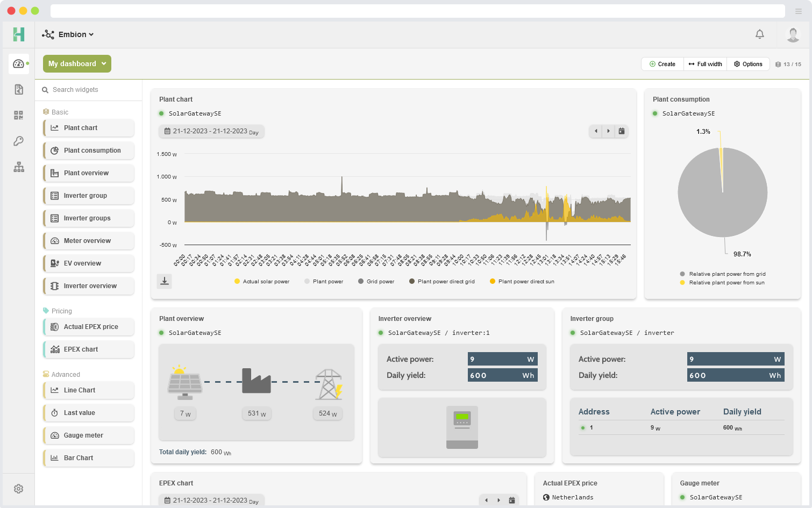The width and height of the screenshot is (812, 508).
Task: Toggle Plant power direct sun series
Action: (x=522, y=282)
